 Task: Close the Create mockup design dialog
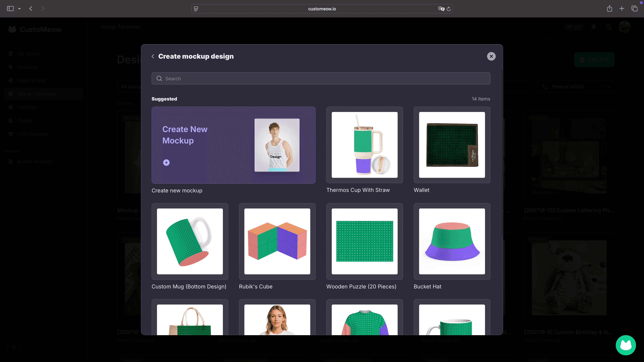[x=491, y=56]
